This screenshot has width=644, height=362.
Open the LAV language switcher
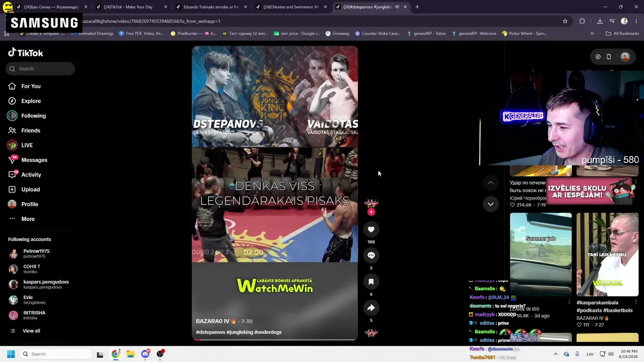click(x=590, y=354)
